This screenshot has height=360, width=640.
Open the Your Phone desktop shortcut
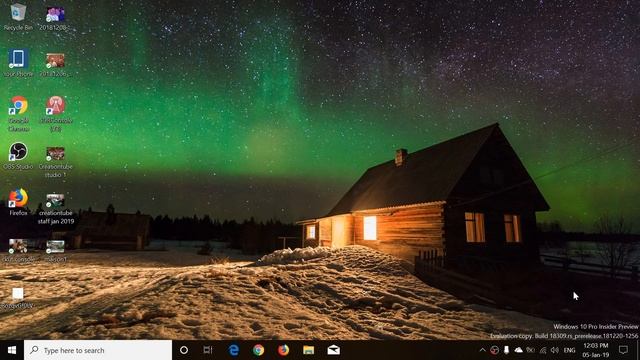point(18,63)
